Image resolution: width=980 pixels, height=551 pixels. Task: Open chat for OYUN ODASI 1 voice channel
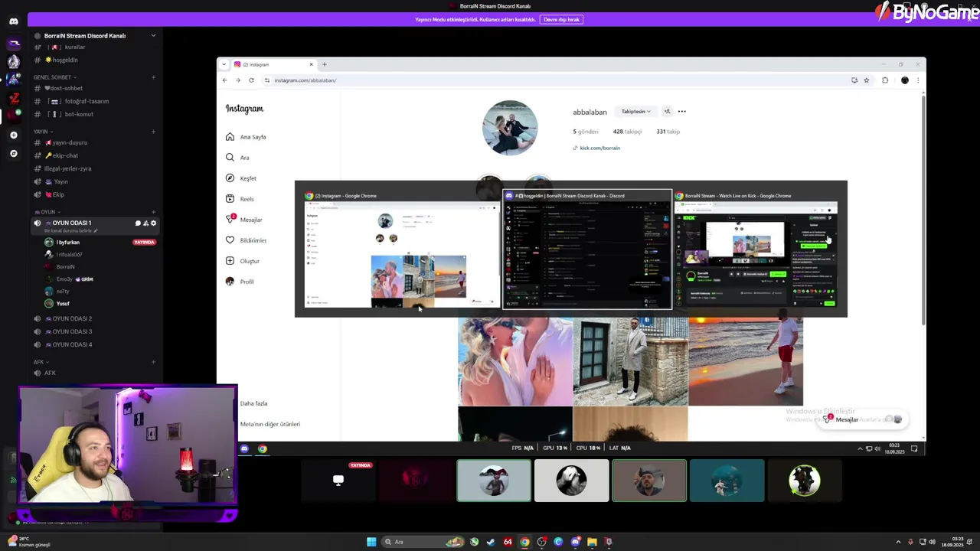pyautogui.click(x=138, y=223)
